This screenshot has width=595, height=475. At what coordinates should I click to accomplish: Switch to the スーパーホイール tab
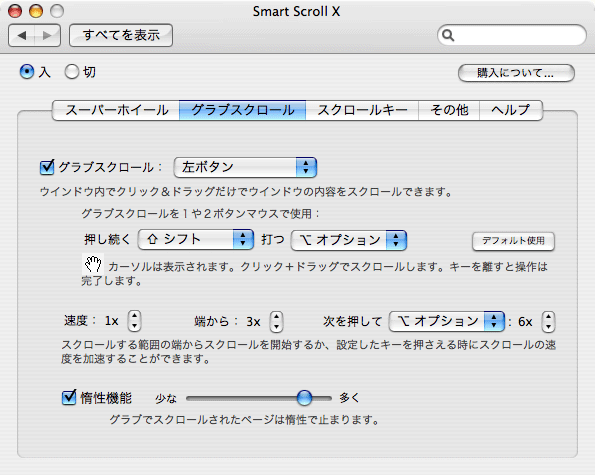pos(116,110)
